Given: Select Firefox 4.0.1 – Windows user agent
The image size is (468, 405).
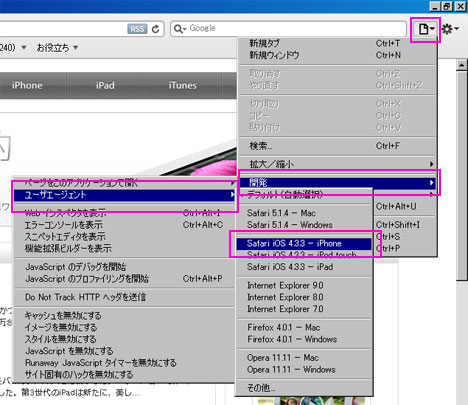Looking at the screenshot, I should [x=304, y=339].
